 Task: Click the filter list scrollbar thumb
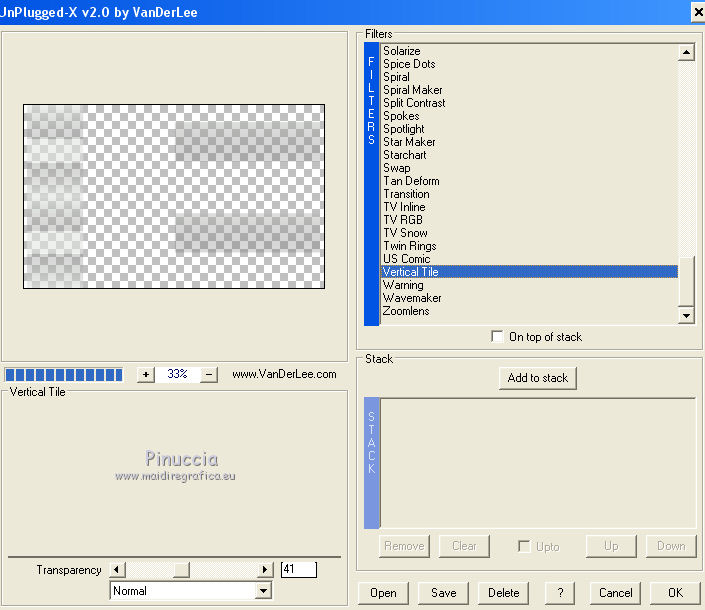tap(686, 281)
